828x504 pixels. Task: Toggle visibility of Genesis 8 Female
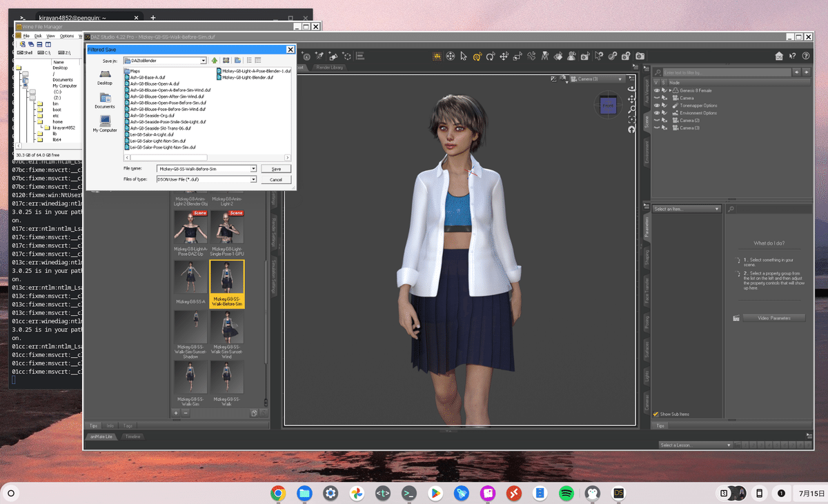pos(656,90)
